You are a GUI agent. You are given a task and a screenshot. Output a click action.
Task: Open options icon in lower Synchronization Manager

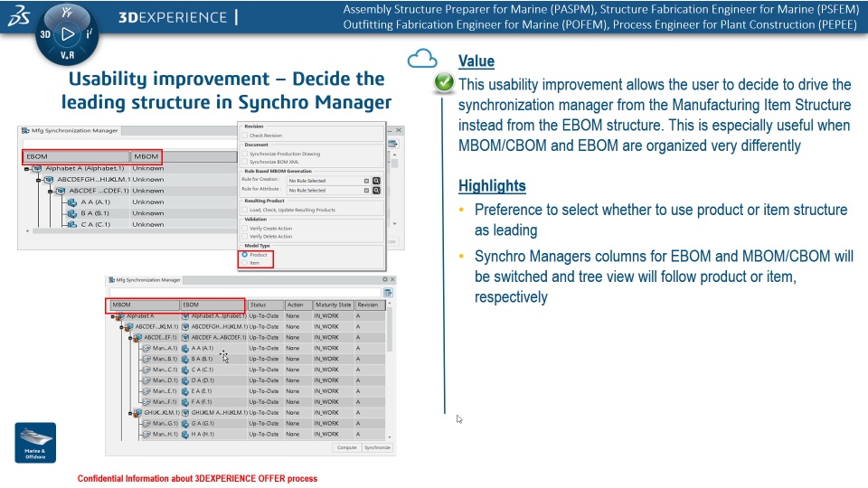[388, 293]
